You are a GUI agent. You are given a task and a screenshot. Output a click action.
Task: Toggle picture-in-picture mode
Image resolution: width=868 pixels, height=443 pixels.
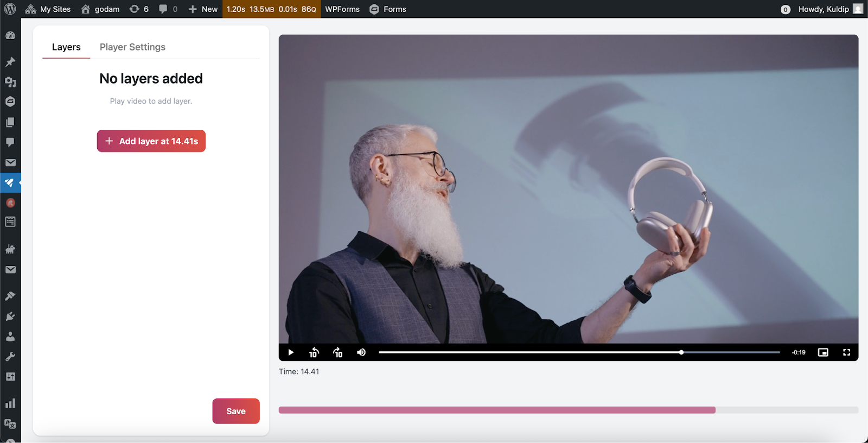(823, 352)
